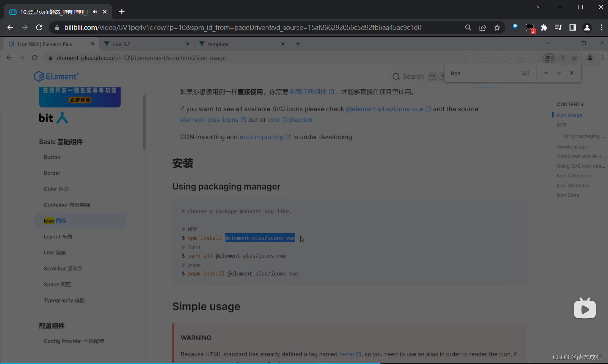Click the element-plus.gitee.io address bar
Image resolution: width=608 pixels, height=364 pixels.
[x=141, y=58]
